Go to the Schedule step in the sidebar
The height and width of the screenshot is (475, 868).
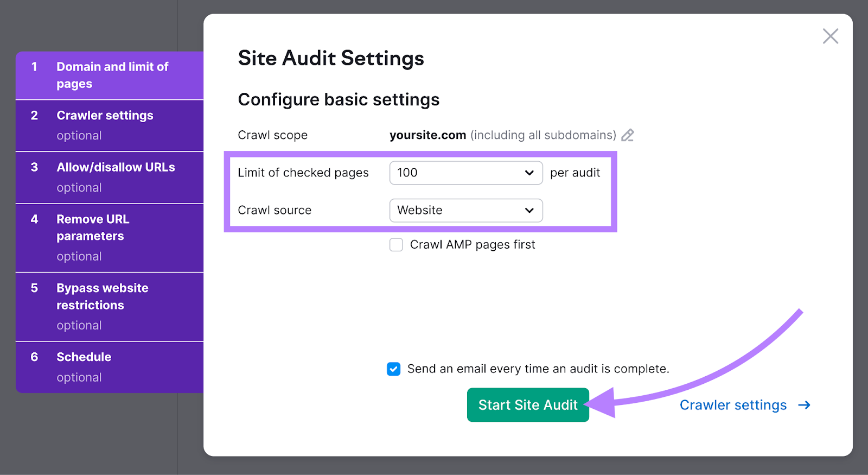pyautogui.click(x=108, y=366)
